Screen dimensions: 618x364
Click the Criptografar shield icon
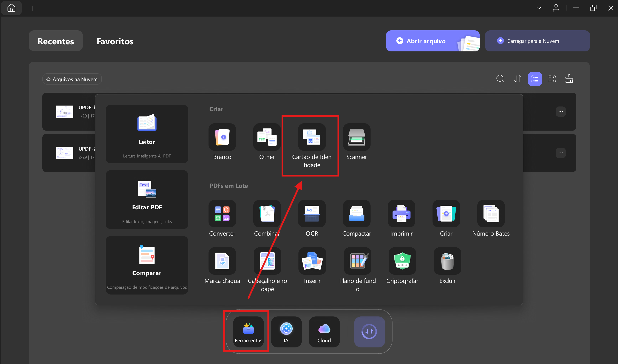pyautogui.click(x=402, y=261)
